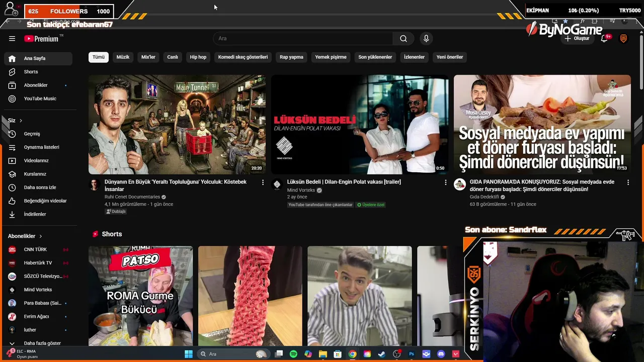
Task: Start voice search with the microphone
Action: 426,39
